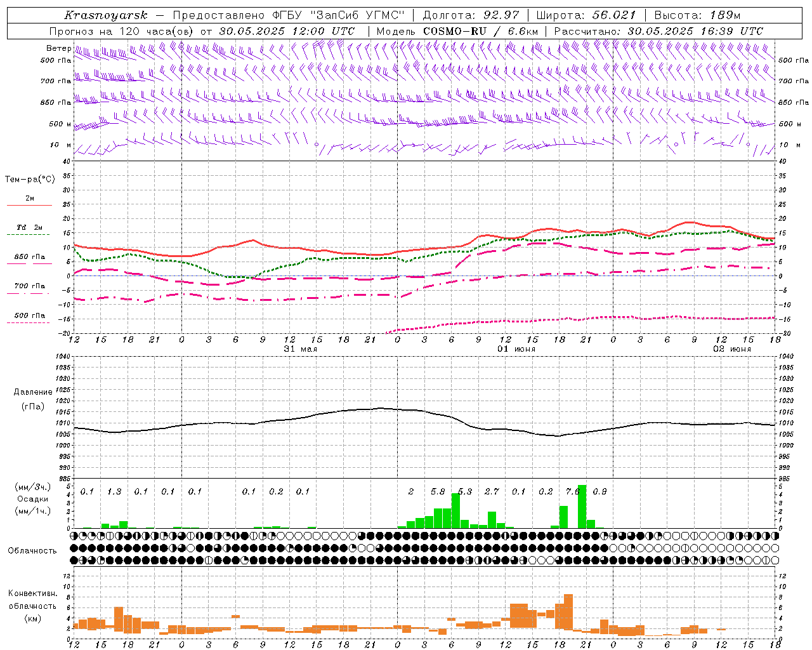Click the 'Конвективн.' convective cloud label

point(32,594)
